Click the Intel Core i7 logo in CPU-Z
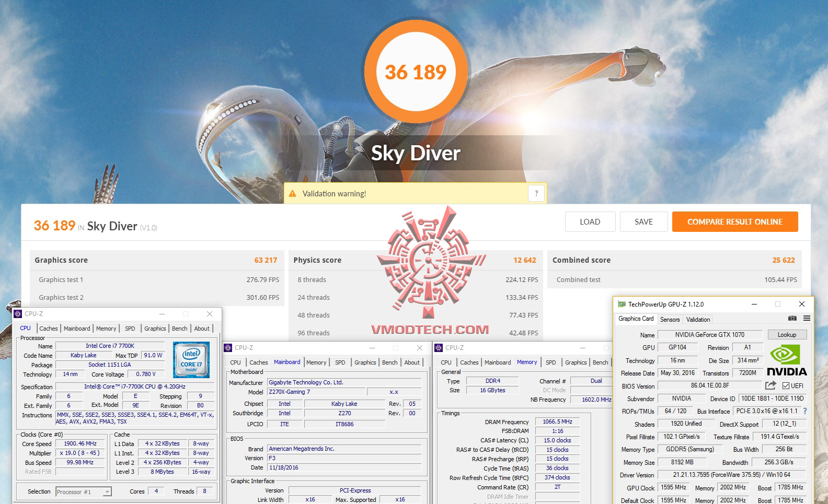 tap(191, 359)
